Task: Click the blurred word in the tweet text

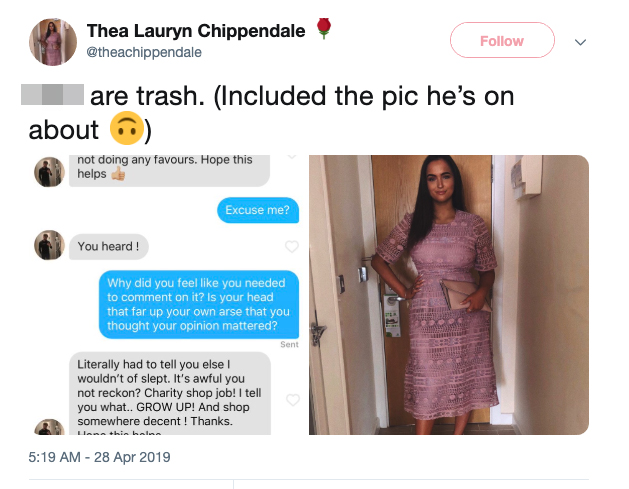Action: pos(53,94)
